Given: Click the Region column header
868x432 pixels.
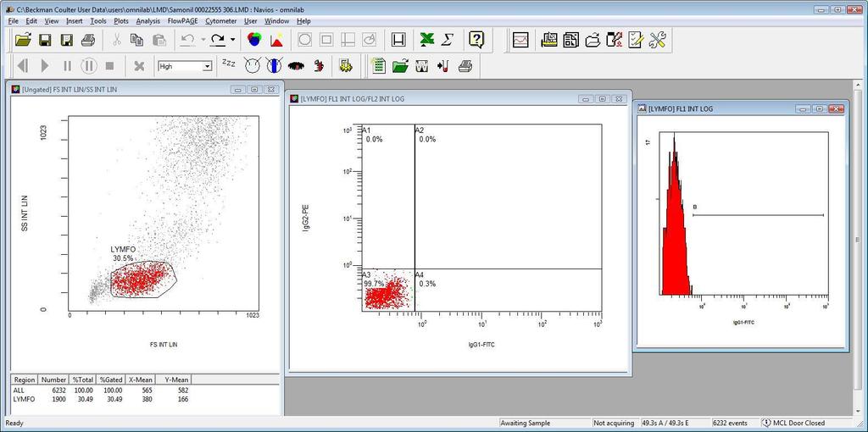Looking at the screenshot, I should pyautogui.click(x=25, y=379).
